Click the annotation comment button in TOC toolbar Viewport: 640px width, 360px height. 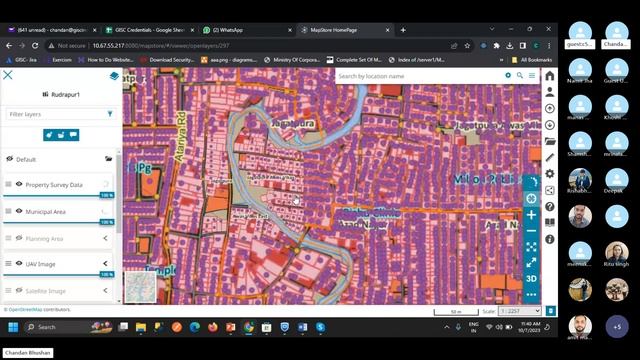pos(73,135)
